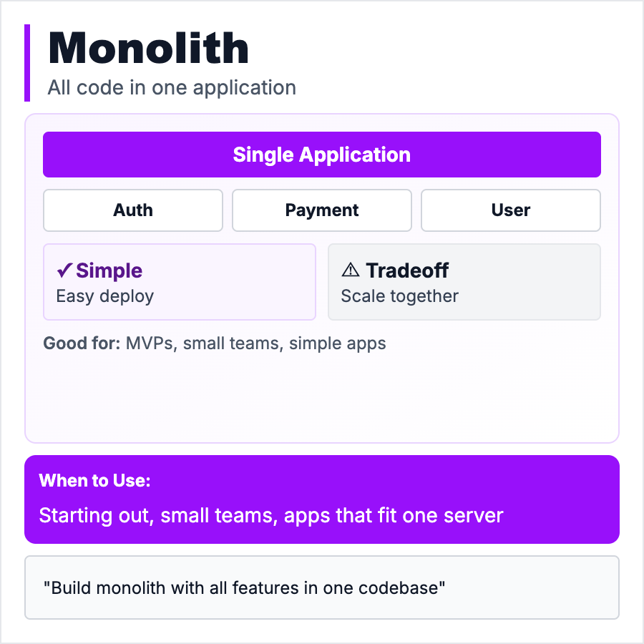Click the subtitle All code in one application
Image resolution: width=644 pixels, height=644 pixels.
coord(172,88)
